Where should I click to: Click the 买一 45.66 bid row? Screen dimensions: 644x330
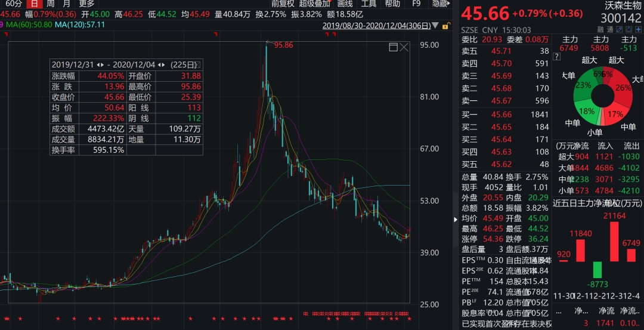coord(505,115)
